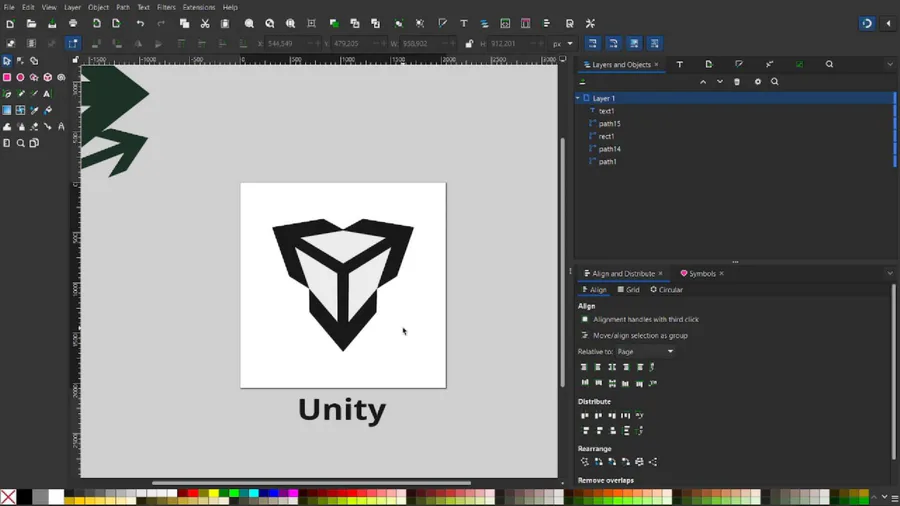900x506 pixels.
Task: Toggle scale rounded corners option
Action: 614,44
